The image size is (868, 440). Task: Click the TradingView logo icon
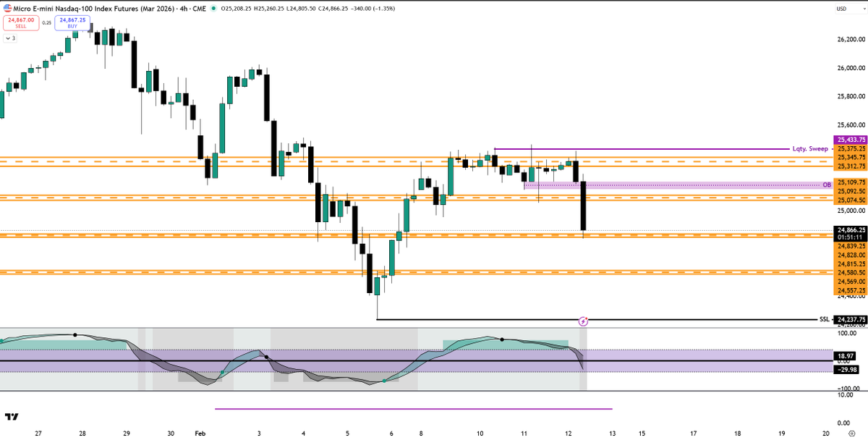(11, 417)
